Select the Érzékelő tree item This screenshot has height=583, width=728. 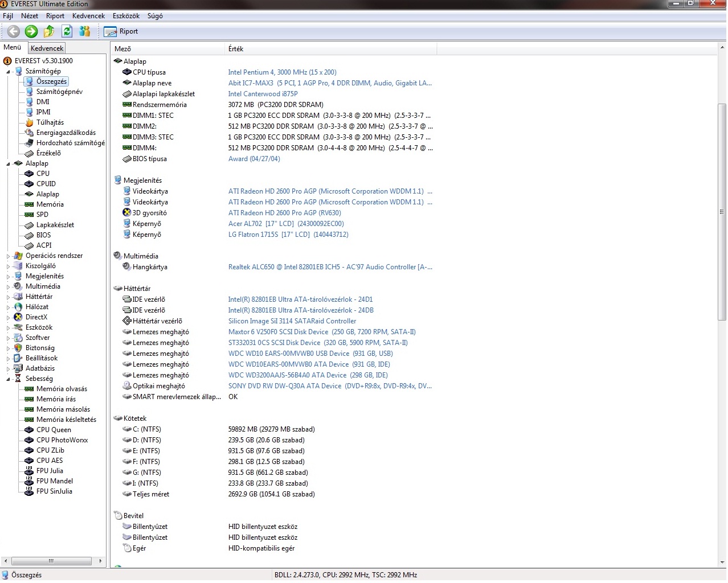tap(48, 153)
